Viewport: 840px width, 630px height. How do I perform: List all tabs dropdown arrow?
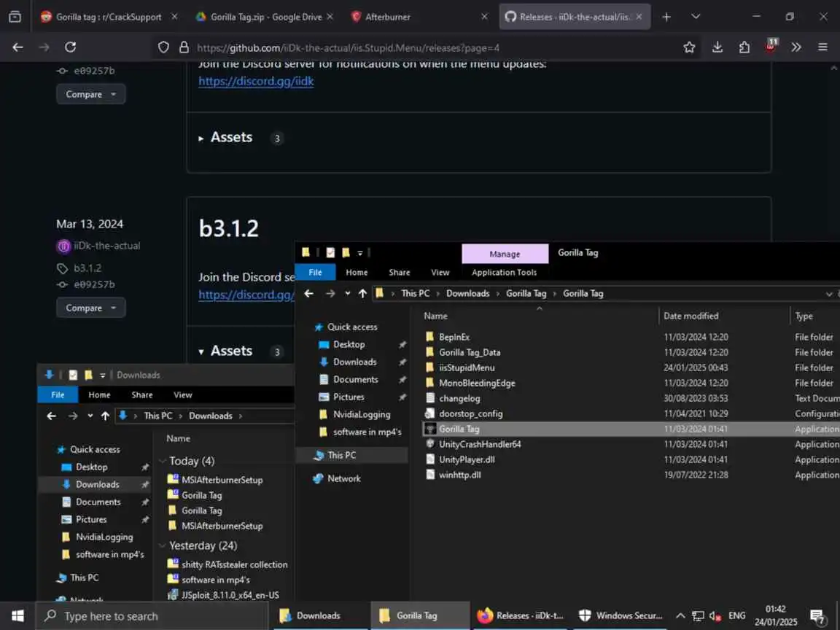coord(696,17)
